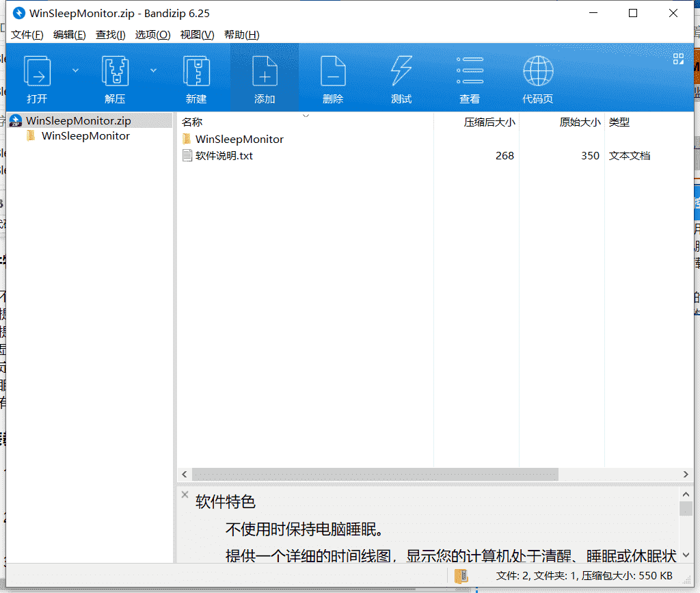Click preview pane scroll down arrow

(686, 555)
